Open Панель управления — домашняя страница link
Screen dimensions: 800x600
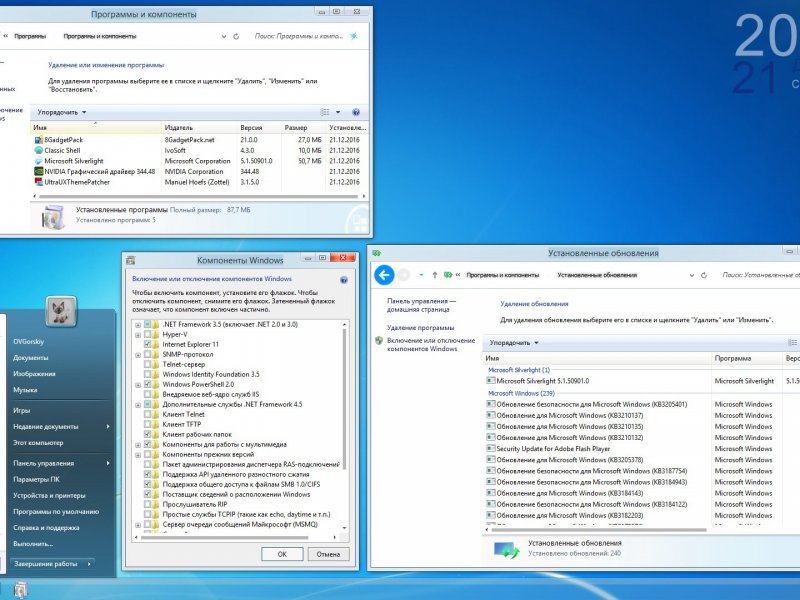tap(421, 305)
